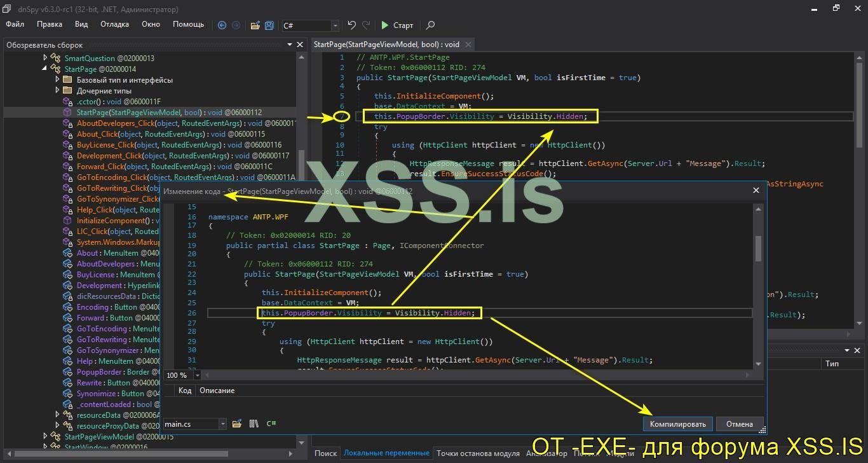The image size is (868, 463).
Task: Click the magnifier search icon in toolbar
Action: tap(430, 25)
